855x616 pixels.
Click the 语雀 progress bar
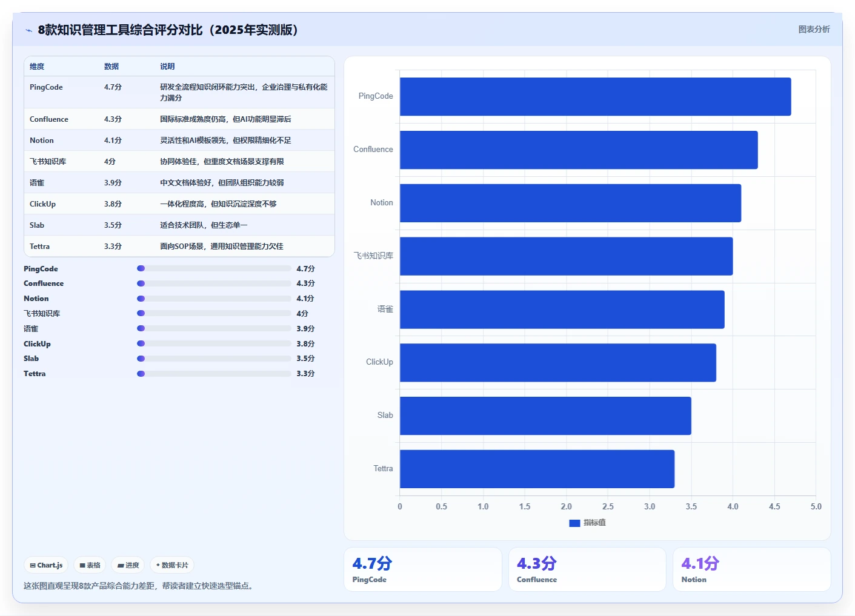214,328
